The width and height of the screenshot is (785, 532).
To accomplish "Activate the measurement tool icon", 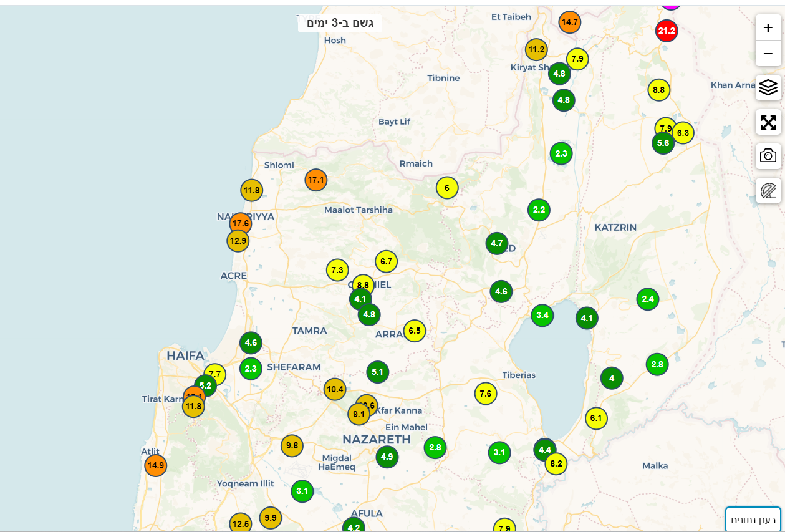I will coord(768,190).
